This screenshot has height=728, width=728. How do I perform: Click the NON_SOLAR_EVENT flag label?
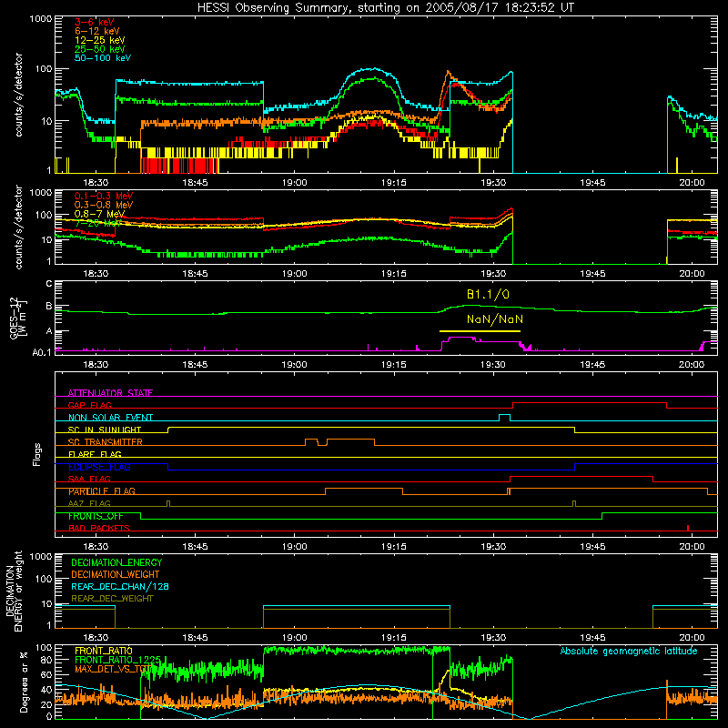110,418
